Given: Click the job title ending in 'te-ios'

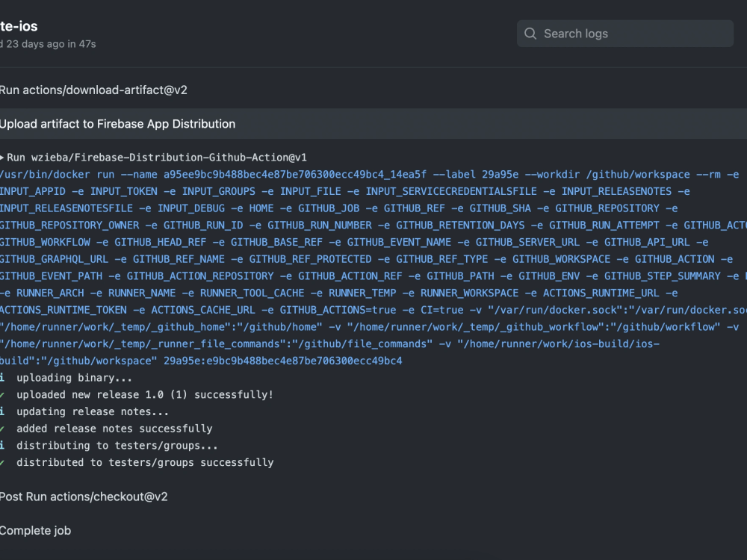Looking at the screenshot, I should point(19,26).
